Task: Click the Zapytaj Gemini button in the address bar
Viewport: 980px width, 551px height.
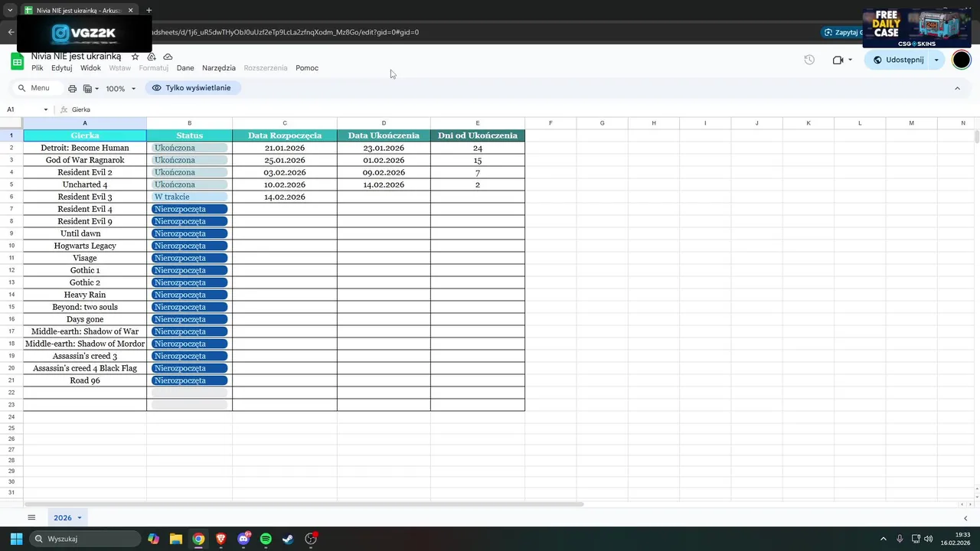Action: point(842,32)
